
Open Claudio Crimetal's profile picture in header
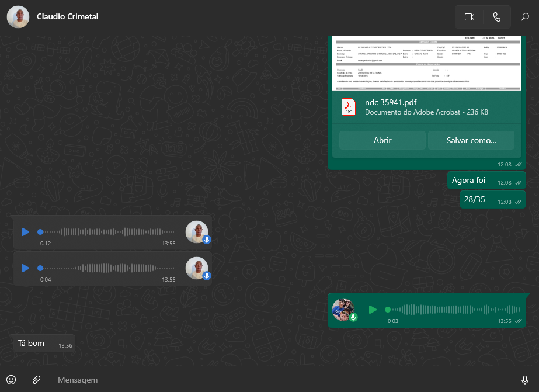(18, 17)
